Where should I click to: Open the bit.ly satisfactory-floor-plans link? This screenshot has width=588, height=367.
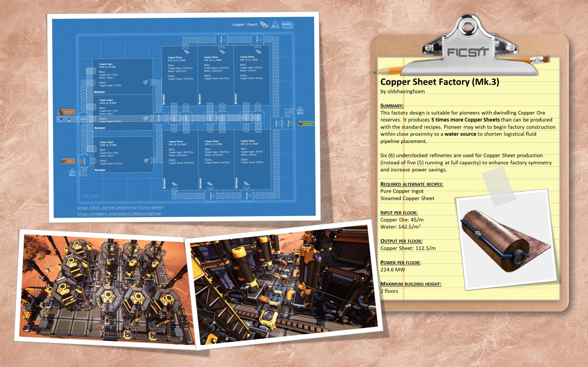point(120,207)
